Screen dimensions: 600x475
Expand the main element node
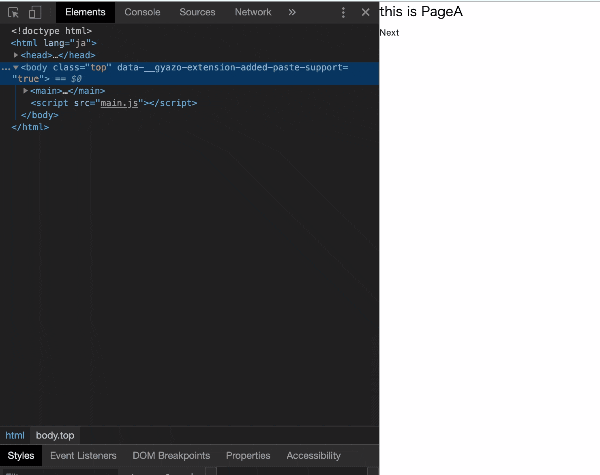click(x=26, y=91)
